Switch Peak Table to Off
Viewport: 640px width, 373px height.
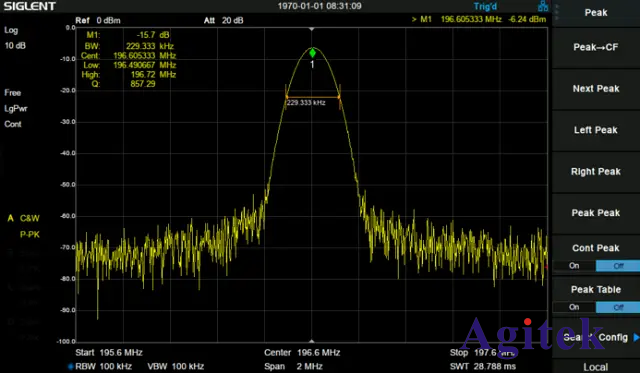coord(618,307)
